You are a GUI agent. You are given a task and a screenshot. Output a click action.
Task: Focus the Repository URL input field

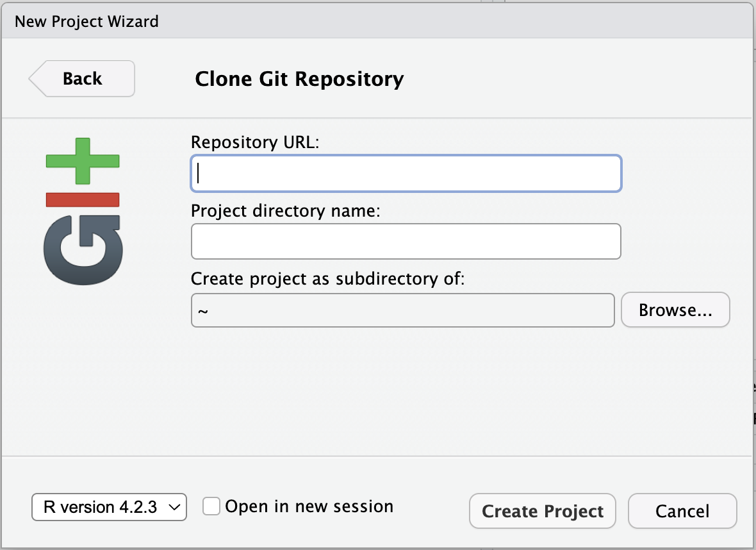pos(406,174)
